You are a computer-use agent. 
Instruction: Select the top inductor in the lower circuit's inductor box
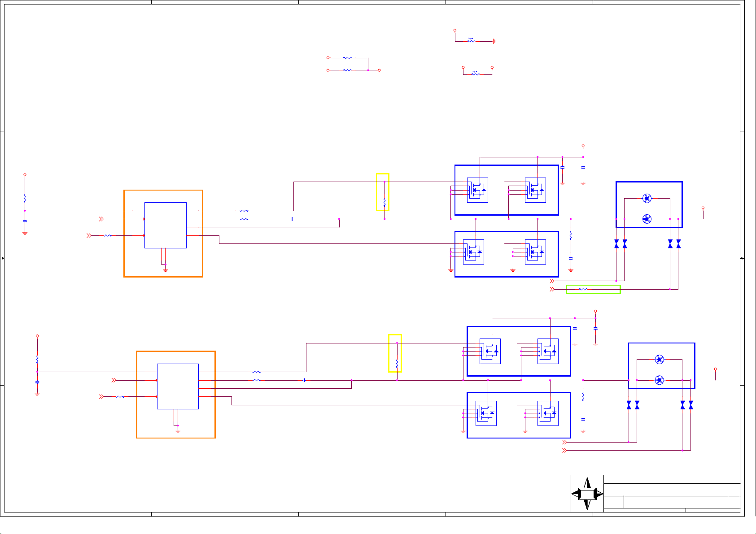coord(659,359)
